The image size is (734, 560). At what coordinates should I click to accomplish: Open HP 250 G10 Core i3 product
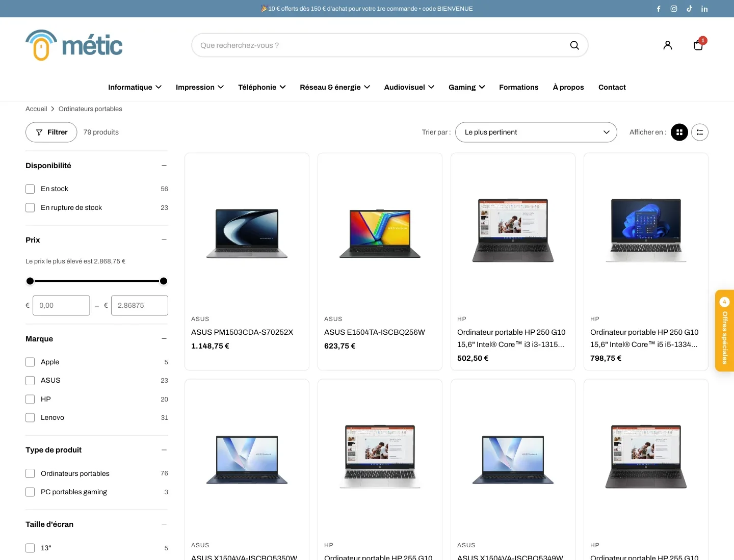[x=511, y=338]
